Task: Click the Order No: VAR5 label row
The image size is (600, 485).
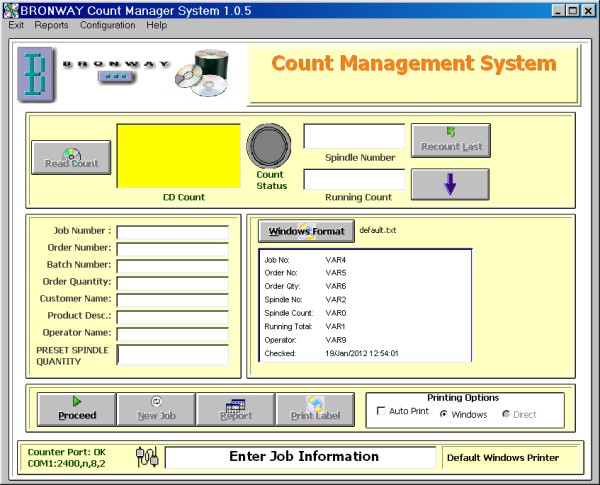Action: (305, 273)
